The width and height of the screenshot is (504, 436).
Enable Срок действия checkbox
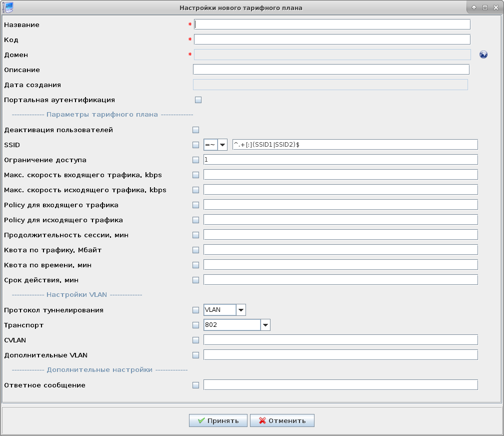(196, 280)
